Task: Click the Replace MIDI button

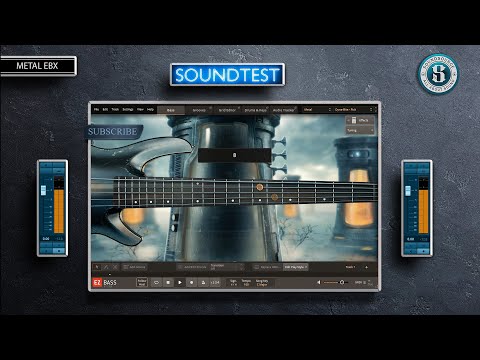Action: pos(267,267)
